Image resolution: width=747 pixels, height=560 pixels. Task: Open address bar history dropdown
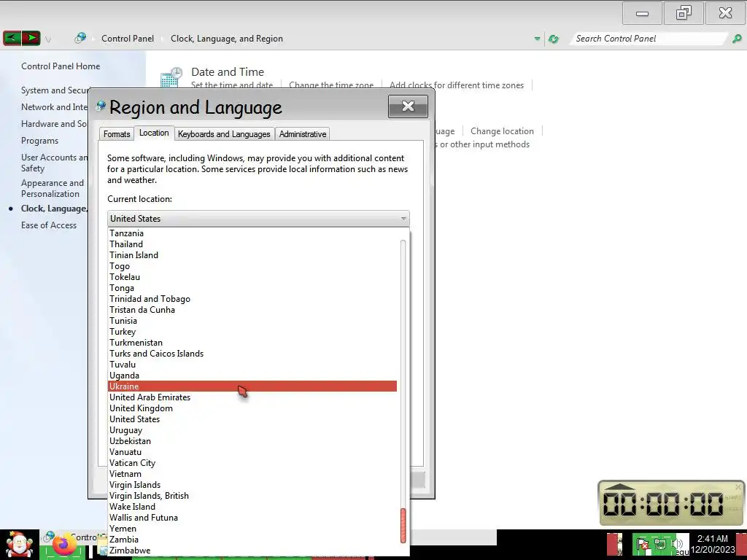[x=537, y=39]
